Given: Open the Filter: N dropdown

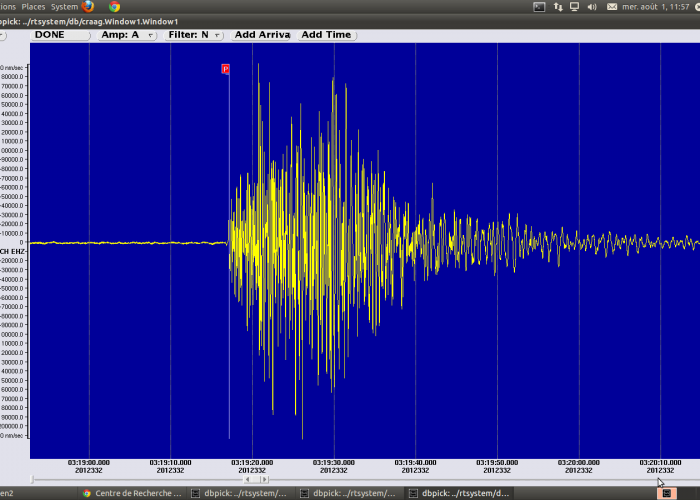Looking at the screenshot, I should (x=193, y=35).
